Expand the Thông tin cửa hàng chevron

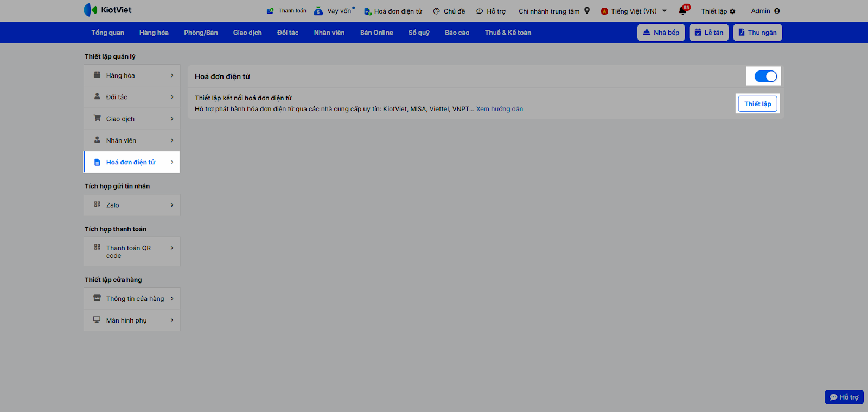pos(172,299)
